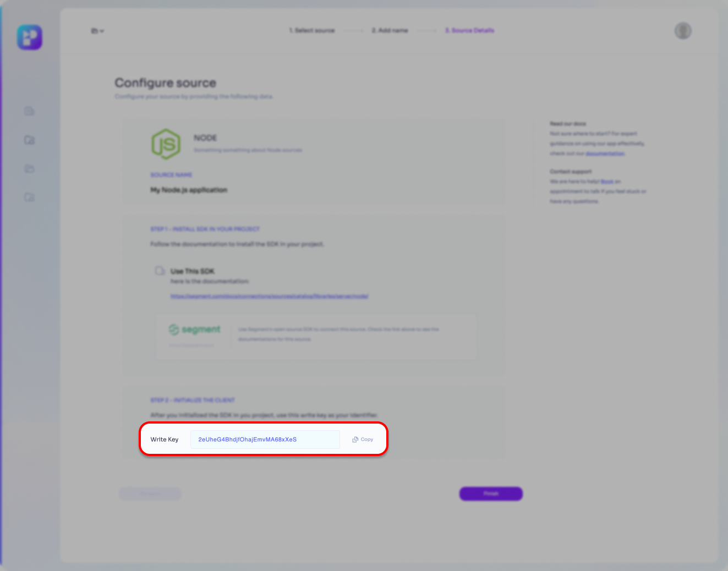Click the Write Key value field
The width and height of the screenshot is (728, 571).
pos(265,440)
